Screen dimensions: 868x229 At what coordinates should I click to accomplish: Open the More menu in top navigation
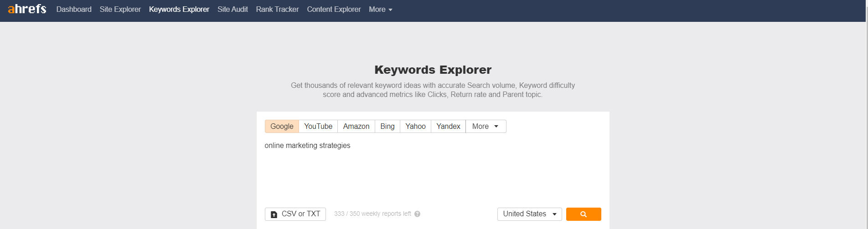380,9
